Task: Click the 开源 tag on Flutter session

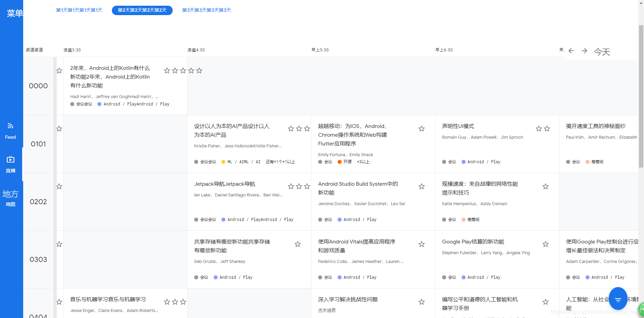Action: point(345,162)
